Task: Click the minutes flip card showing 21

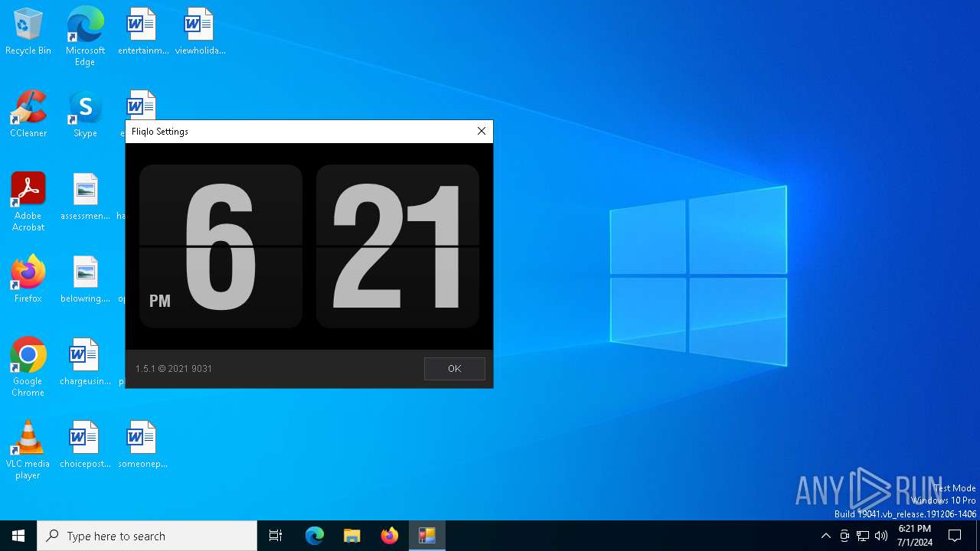Action: pyautogui.click(x=397, y=246)
